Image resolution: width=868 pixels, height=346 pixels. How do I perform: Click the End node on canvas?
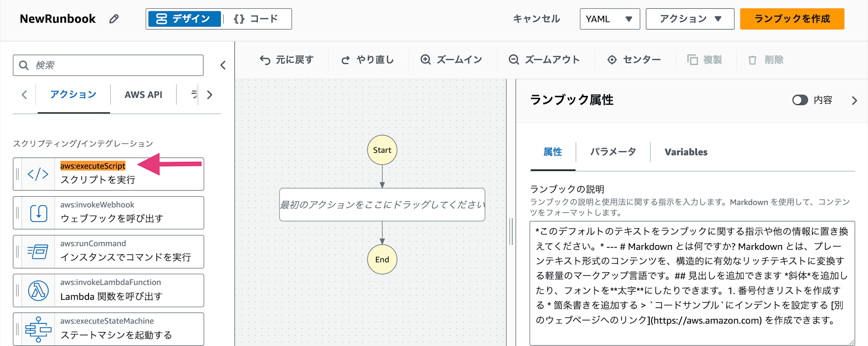tap(382, 260)
